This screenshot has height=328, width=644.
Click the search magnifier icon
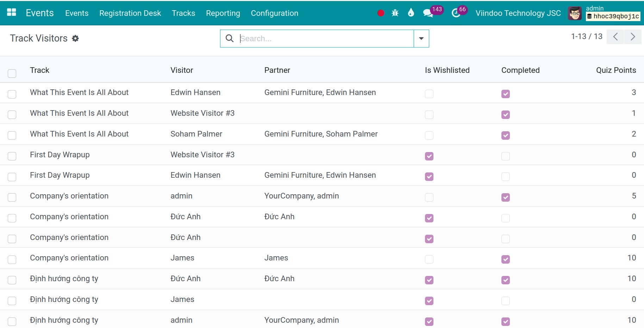pyautogui.click(x=230, y=38)
